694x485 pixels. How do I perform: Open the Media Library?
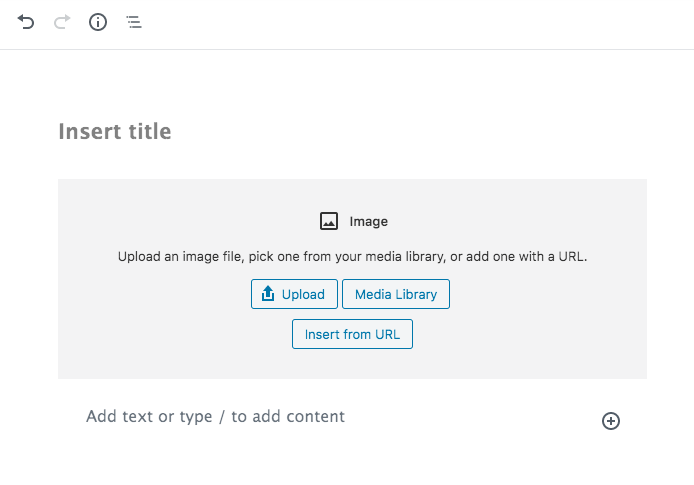396,294
